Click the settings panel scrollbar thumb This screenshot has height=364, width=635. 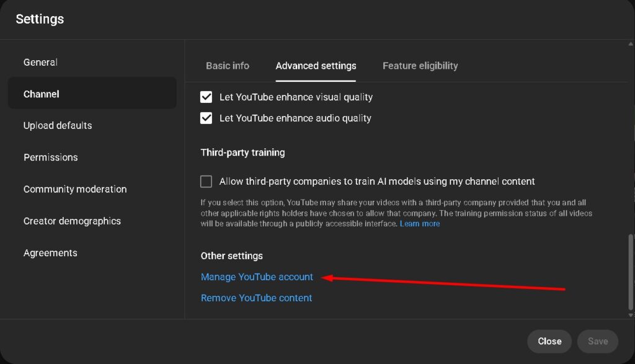[631, 272]
